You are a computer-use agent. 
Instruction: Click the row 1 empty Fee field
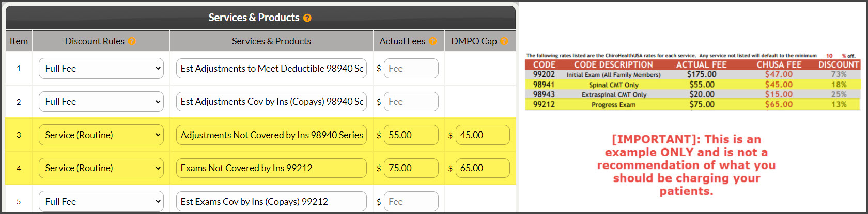point(411,69)
